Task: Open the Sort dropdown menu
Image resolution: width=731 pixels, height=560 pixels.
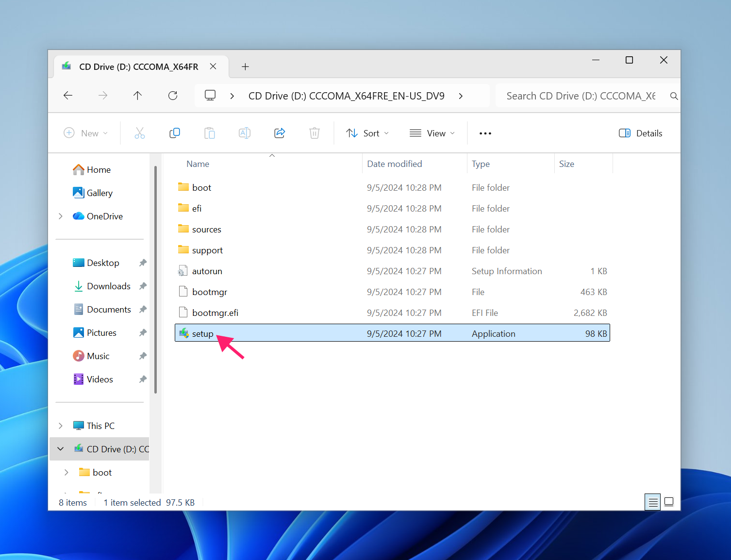Action: click(x=367, y=133)
